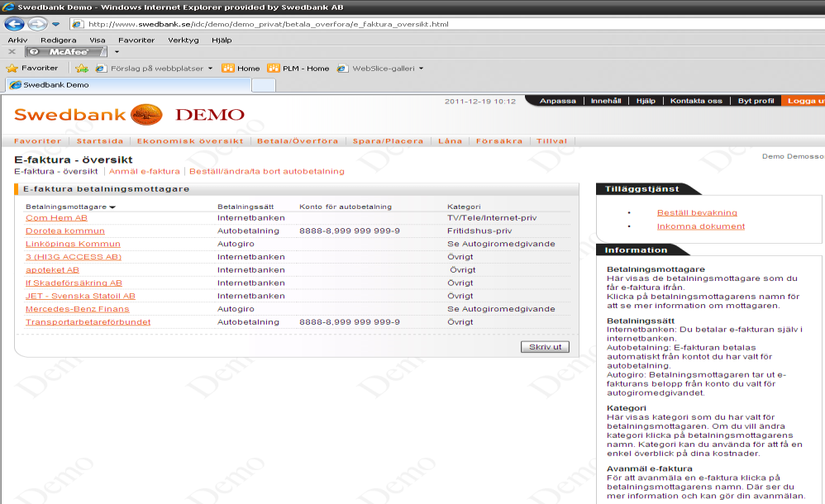Image resolution: width=825 pixels, height=504 pixels.
Task: Open payee apoteket AB
Action: [x=52, y=270]
